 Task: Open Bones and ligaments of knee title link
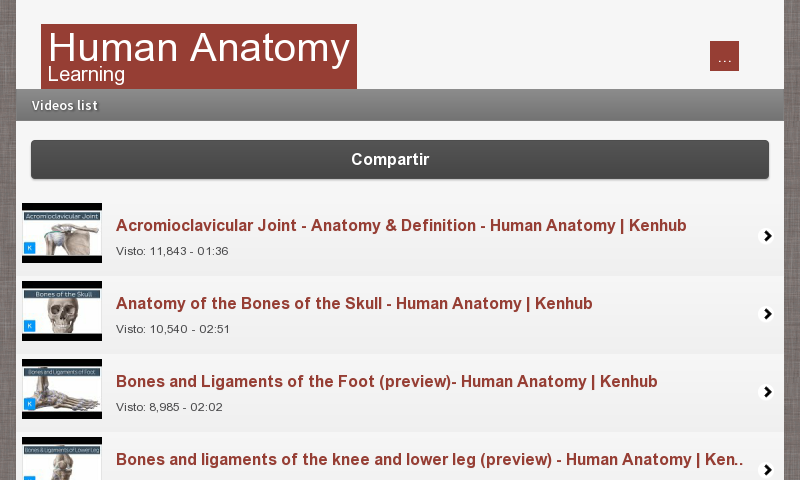[430, 460]
